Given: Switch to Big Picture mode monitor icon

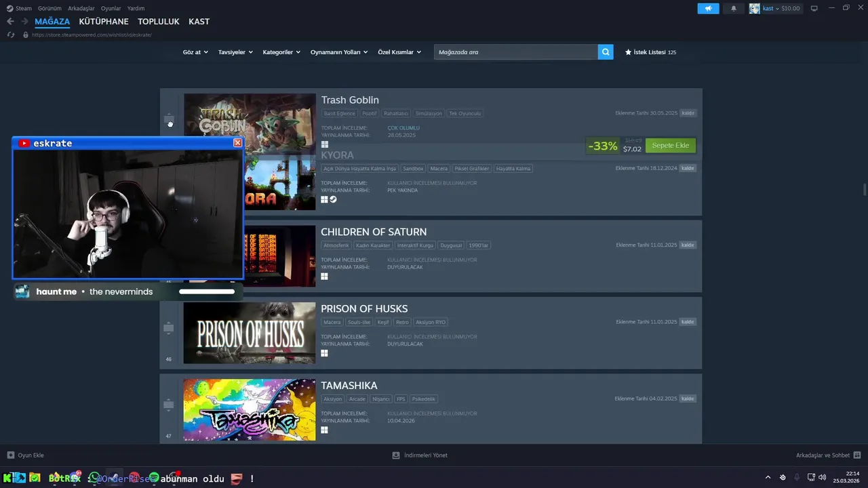Looking at the screenshot, I should tap(814, 8).
